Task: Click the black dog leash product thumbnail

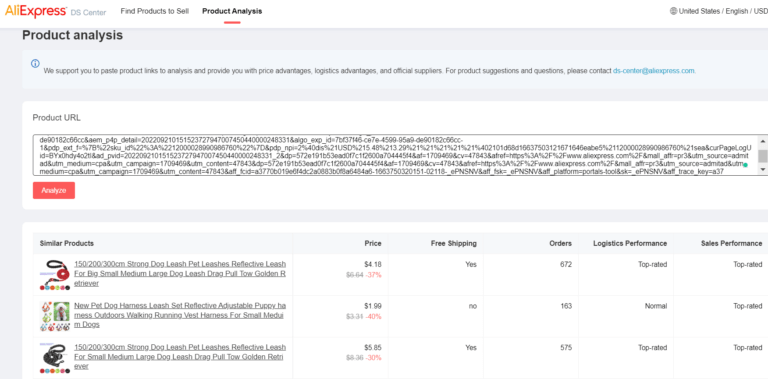Action: pyautogui.click(x=55, y=357)
